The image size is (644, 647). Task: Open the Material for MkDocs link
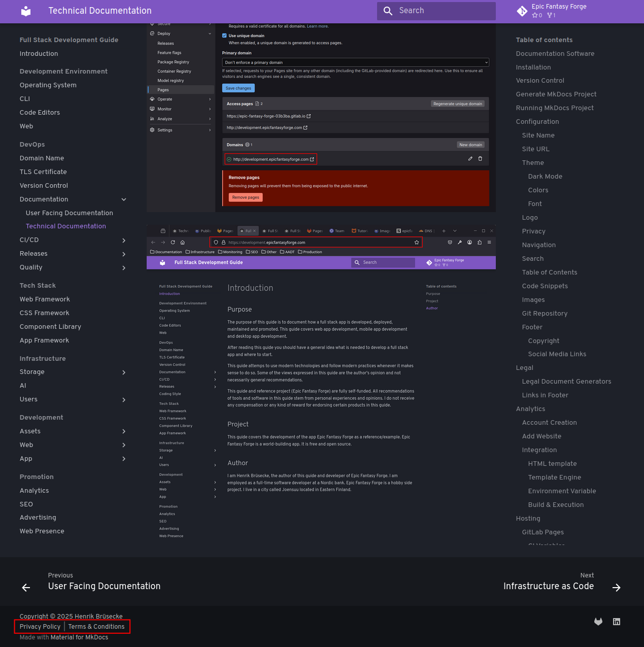[79, 637]
